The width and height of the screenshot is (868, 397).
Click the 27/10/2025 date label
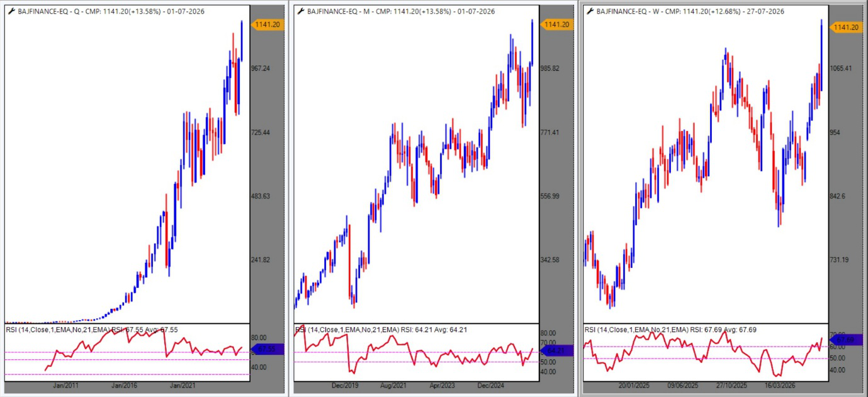click(x=730, y=386)
